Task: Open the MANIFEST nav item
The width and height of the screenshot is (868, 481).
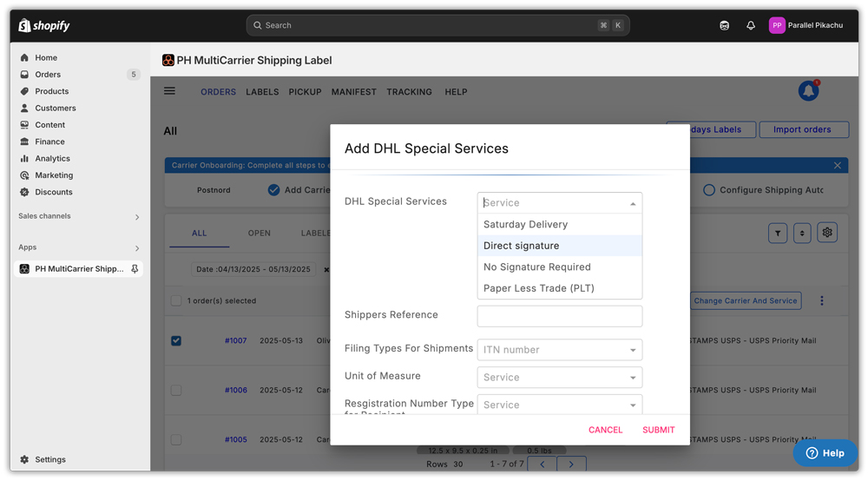Action: coord(354,92)
